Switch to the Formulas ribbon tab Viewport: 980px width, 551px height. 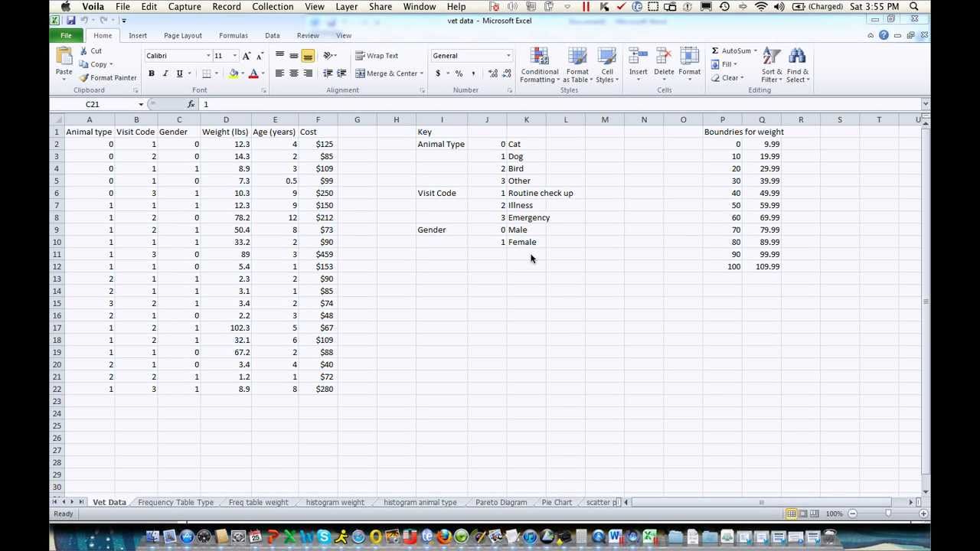pyautogui.click(x=234, y=36)
